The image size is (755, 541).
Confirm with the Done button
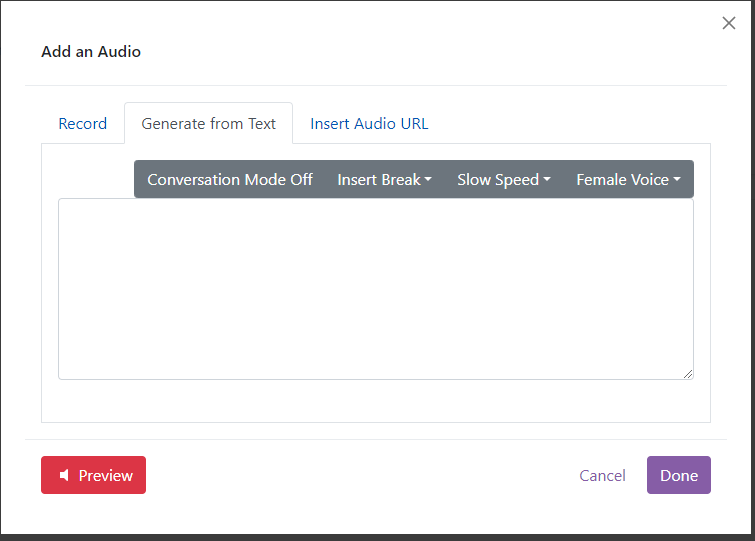(x=678, y=475)
